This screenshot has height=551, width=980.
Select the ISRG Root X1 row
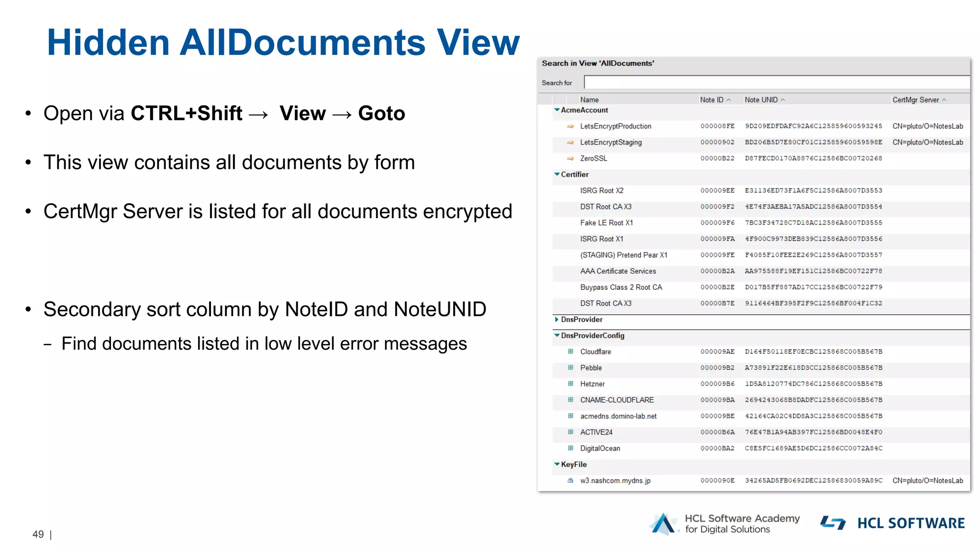pos(761,239)
